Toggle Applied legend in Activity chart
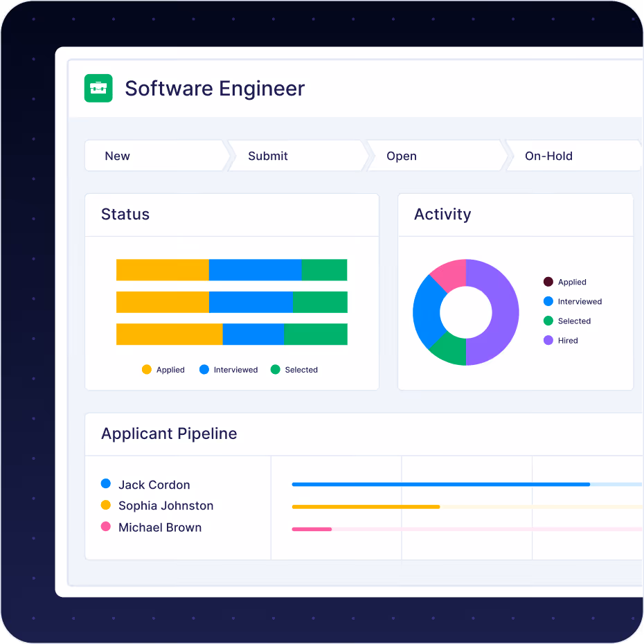The image size is (644, 644). [565, 282]
